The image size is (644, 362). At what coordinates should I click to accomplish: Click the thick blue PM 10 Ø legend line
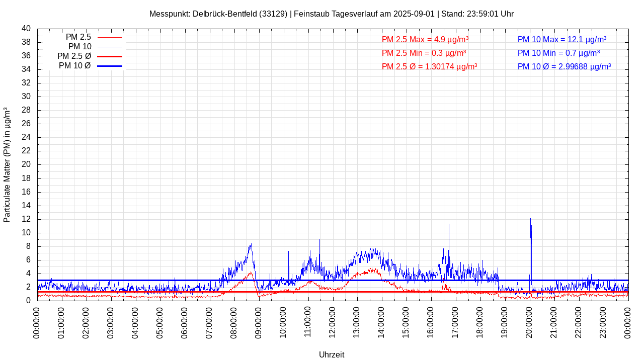point(109,66)
